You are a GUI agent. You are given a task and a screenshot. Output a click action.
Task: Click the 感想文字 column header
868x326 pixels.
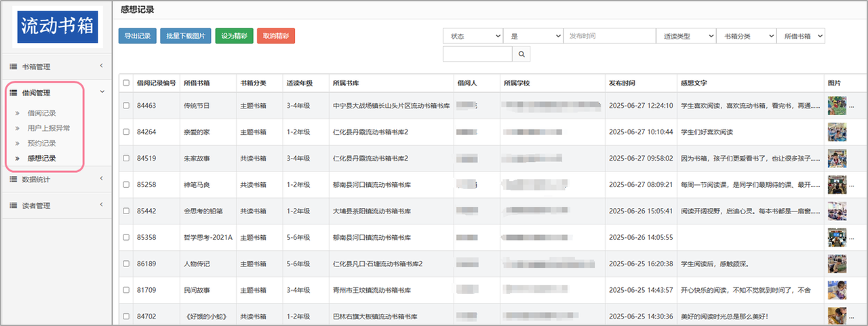694,83
